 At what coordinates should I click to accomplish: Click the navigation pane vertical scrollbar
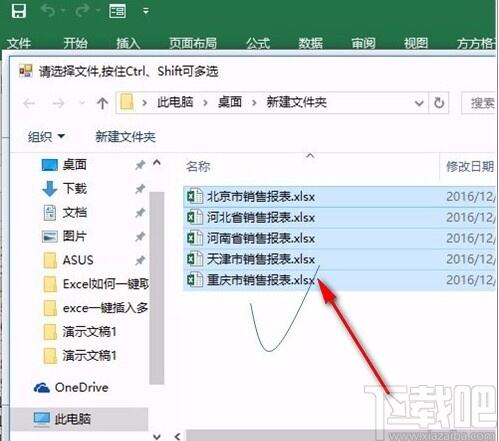157,288
